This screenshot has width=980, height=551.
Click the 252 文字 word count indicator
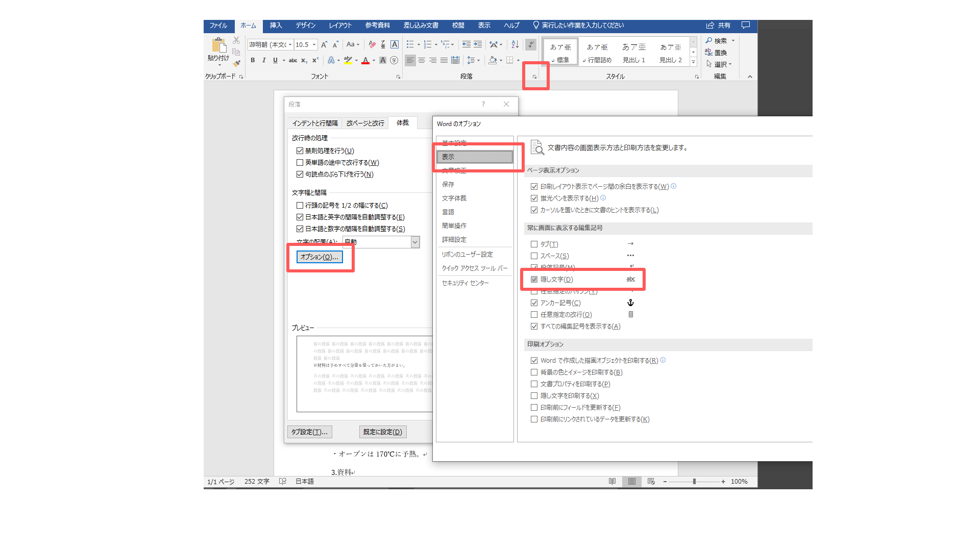point(256,481)
